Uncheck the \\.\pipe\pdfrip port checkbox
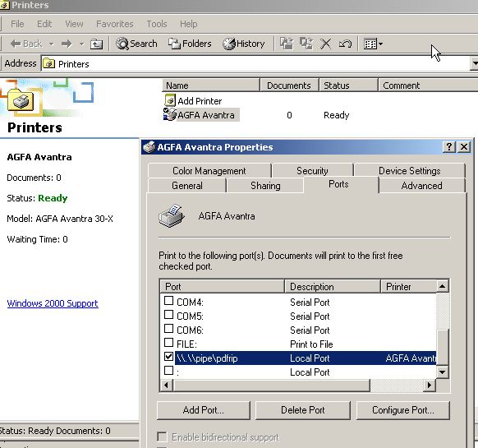 click(x=168, y=357)
